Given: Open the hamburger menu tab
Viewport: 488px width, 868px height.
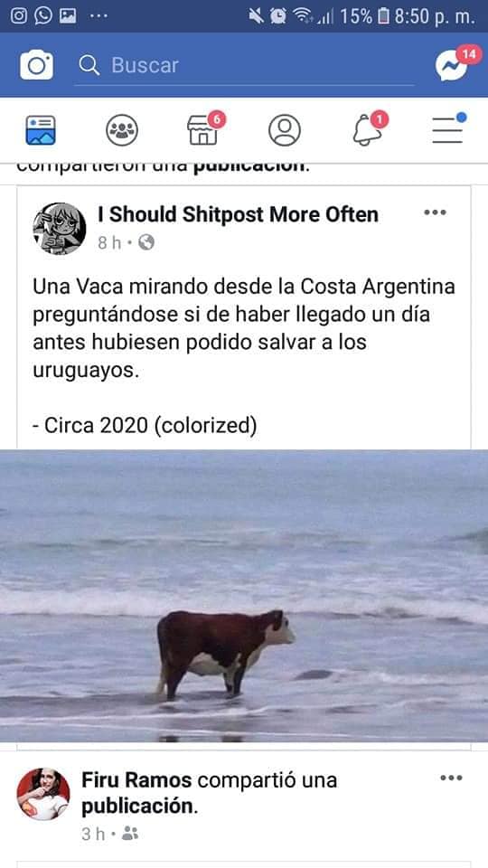Looking at the screenshot, I should point(448,130).
